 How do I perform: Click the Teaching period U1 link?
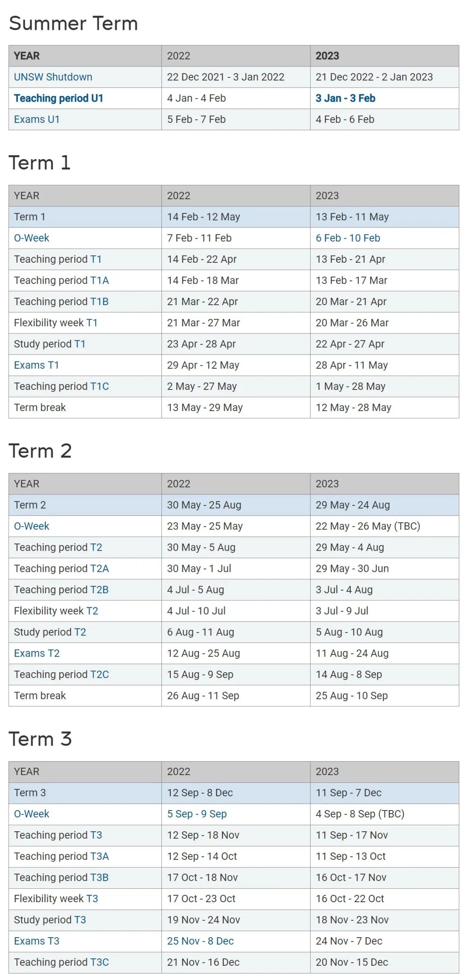pyautogui.click(x=58, y=98)
